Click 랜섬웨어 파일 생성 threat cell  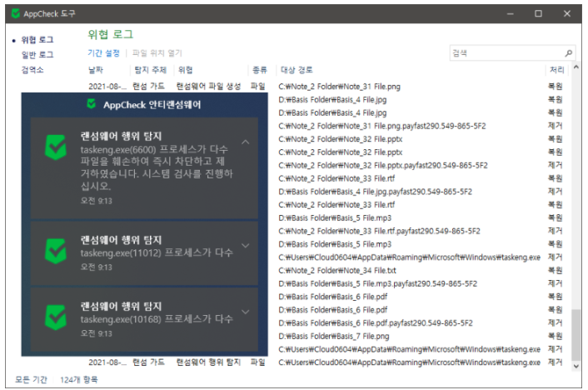(x=208, y=87)
